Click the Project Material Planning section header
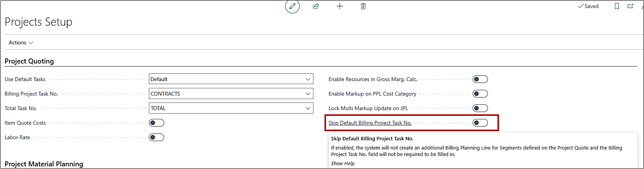 pyautogui.click(x=44, y=164)
